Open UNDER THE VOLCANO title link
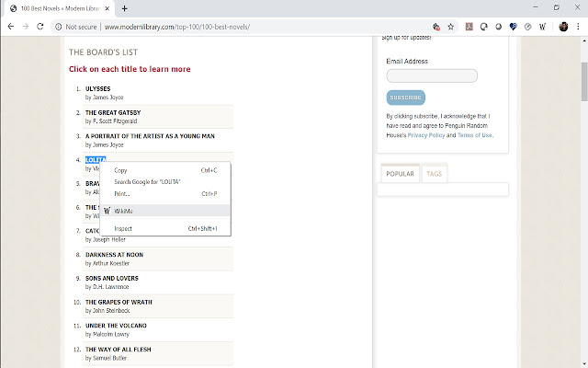Image resolution: width=588 pixels, height=368 pixels. [116, 326]
